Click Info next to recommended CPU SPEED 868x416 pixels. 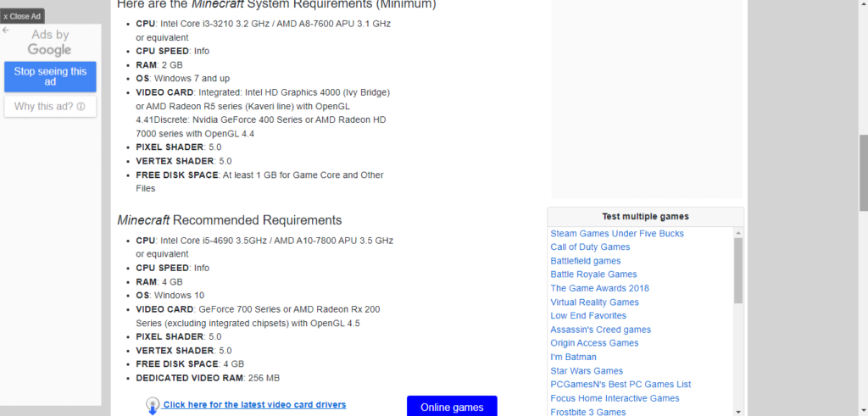point(202,268)
